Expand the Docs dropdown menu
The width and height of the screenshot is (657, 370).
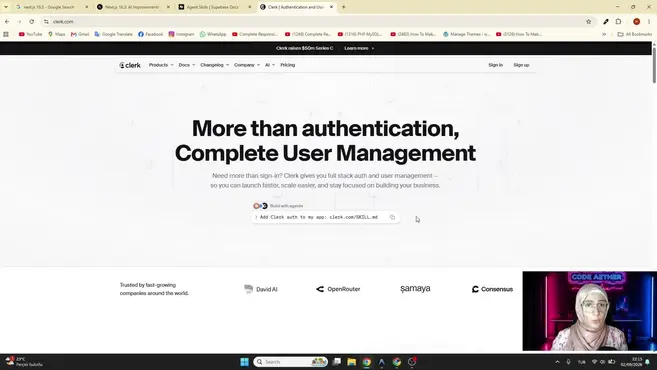click(186, 65)
